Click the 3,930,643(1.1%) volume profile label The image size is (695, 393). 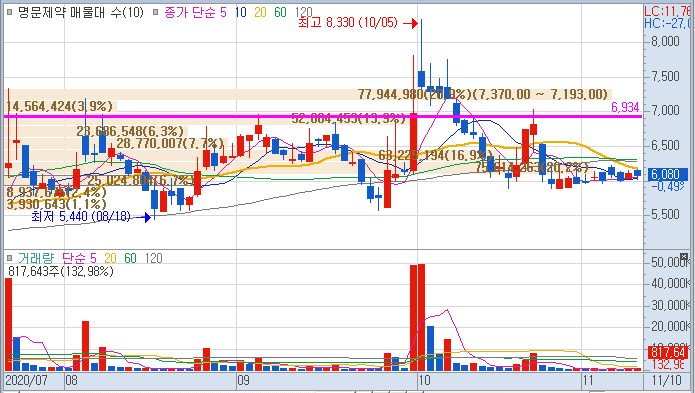pyautogui.click(x=57, y=204)
